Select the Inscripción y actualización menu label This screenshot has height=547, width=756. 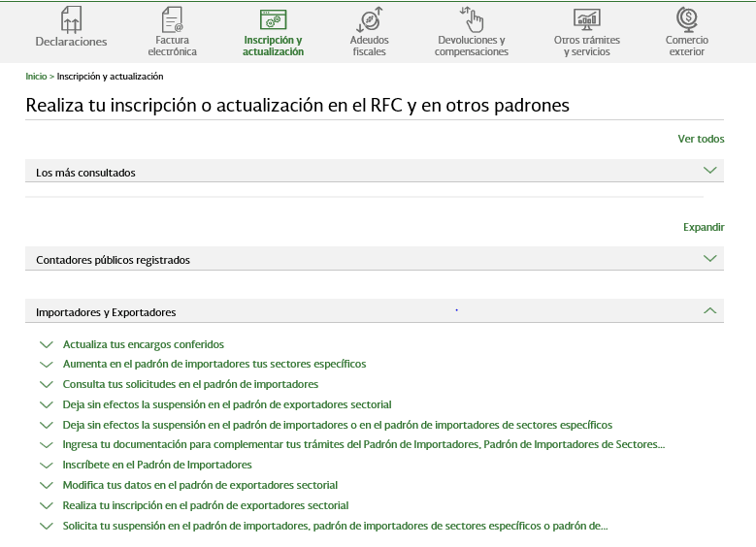[273, 46]
